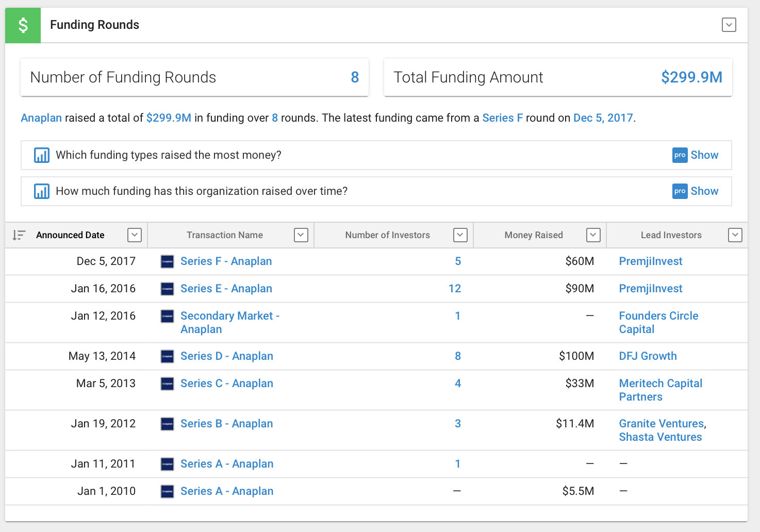Open Shasta Ventures investor page
The height and width of the screenshot is (532, 760).
tap(660, 437)
